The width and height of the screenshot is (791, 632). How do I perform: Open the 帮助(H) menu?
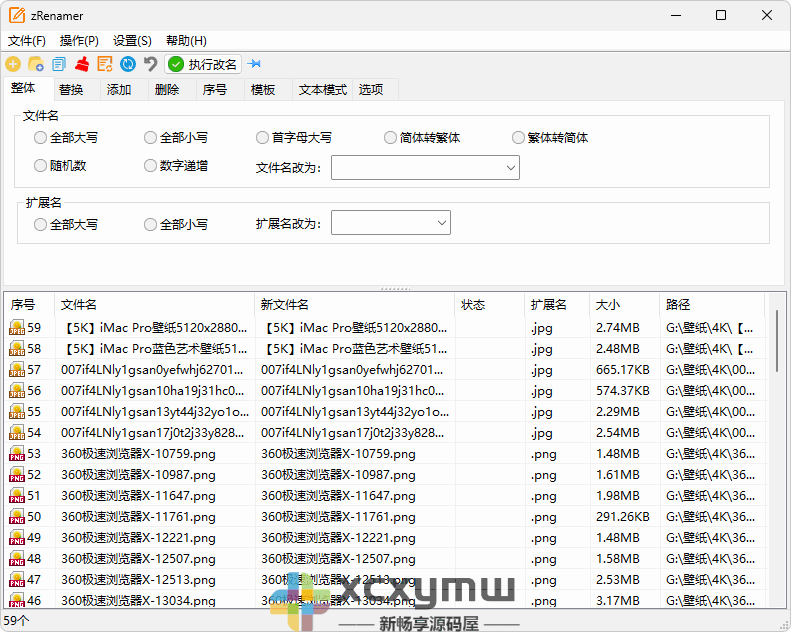[186, 41]
